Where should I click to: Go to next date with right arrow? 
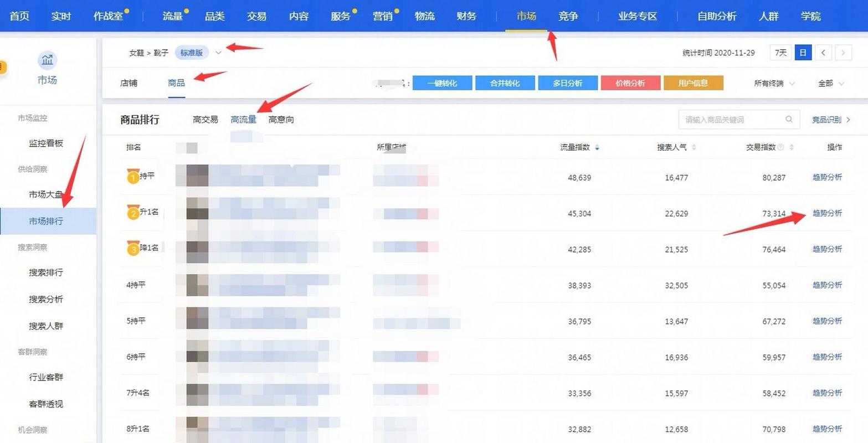843,53
